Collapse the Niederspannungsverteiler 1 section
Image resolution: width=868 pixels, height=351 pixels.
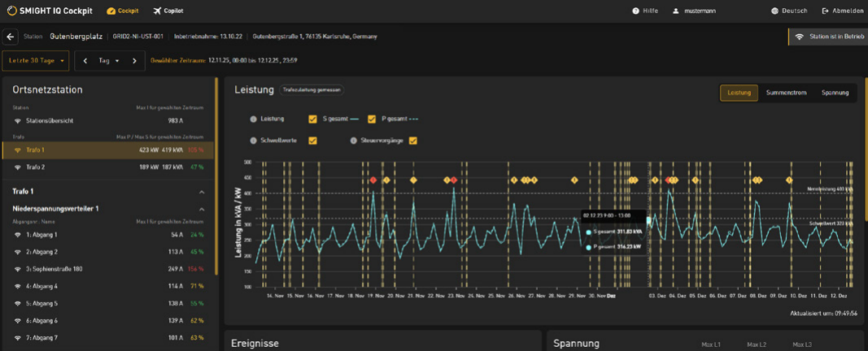pos(202,209)
